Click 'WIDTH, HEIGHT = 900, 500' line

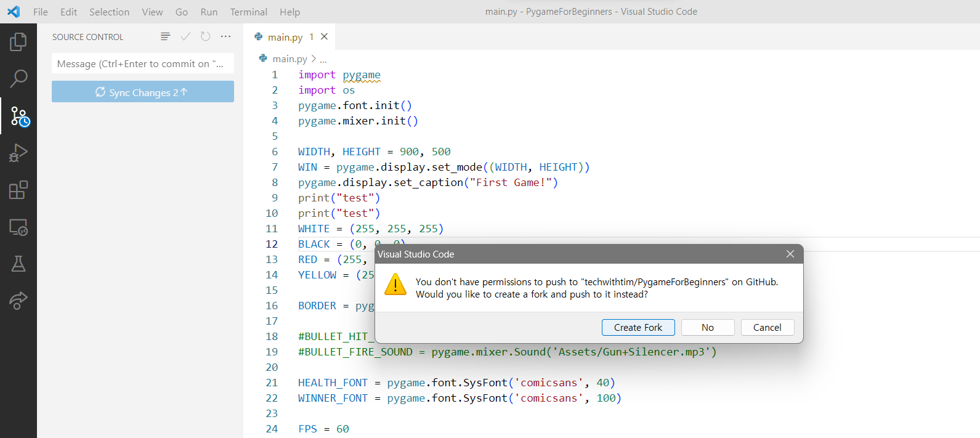(x=375, y=152)
